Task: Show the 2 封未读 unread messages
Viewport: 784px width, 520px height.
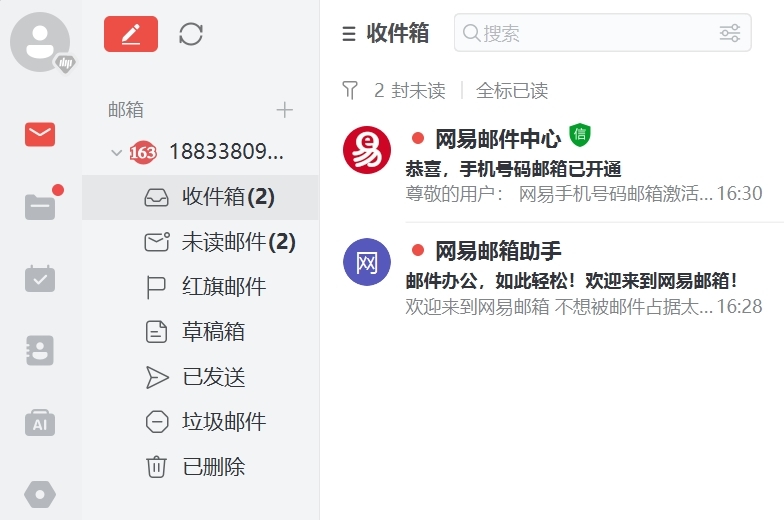Action: [410, 90]
